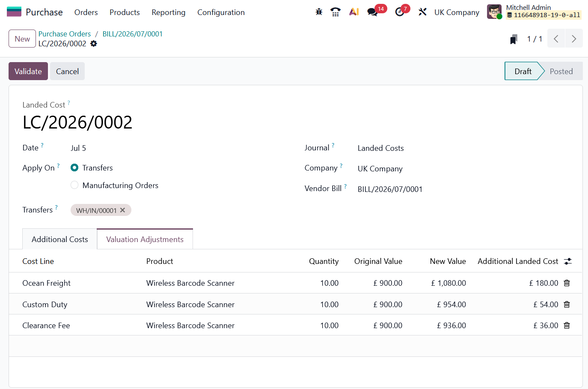Go to previous record arrow
Viewport: 588px width, 389px height.
556,39
